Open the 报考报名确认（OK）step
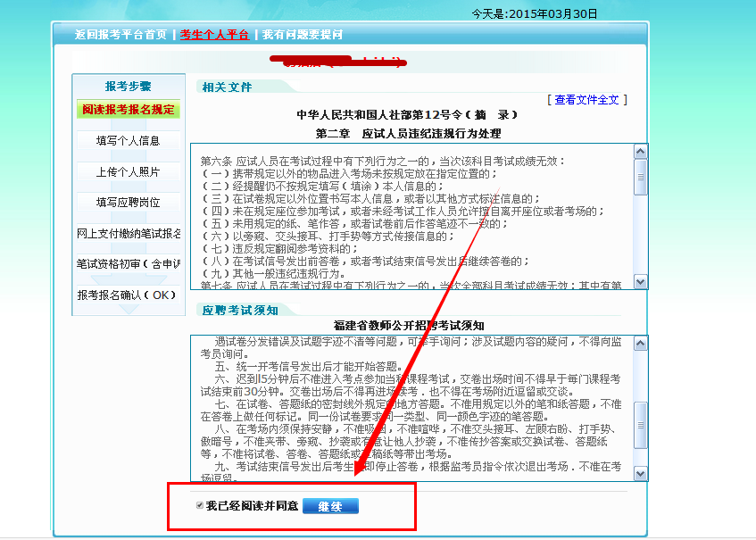Screen dimensions: 756x540 (x=129, y=295)
